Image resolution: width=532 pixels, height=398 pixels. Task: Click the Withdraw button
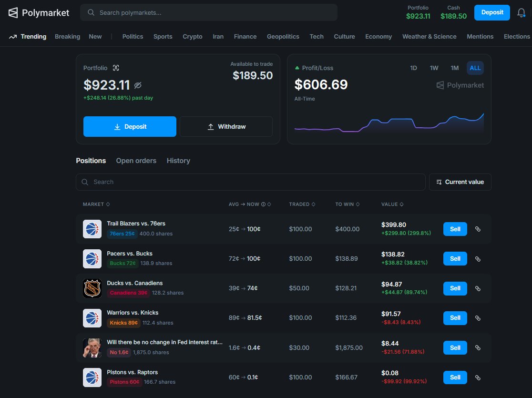[226, 127]
